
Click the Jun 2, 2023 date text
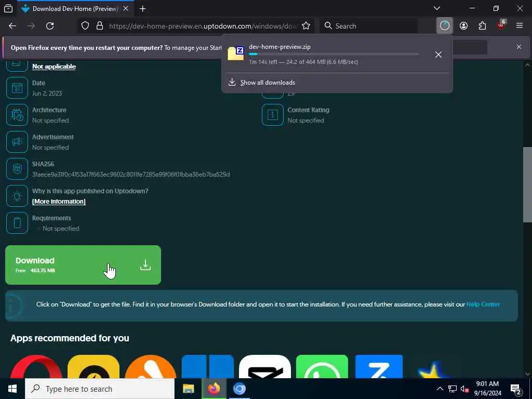[x=47, y=94]
